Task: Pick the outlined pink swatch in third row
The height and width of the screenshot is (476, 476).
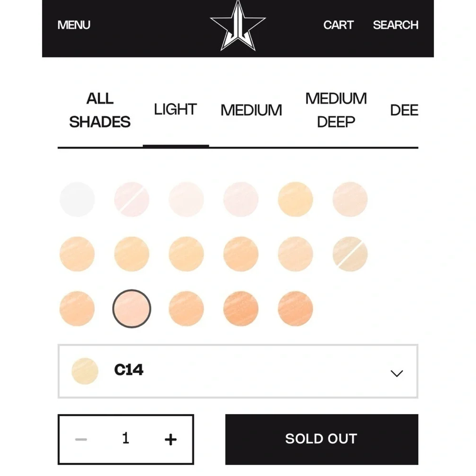Action: click(131, 309)
